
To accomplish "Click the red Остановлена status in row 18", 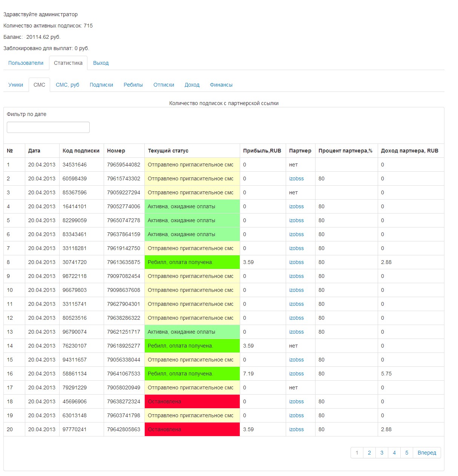I will coord(192,401).
